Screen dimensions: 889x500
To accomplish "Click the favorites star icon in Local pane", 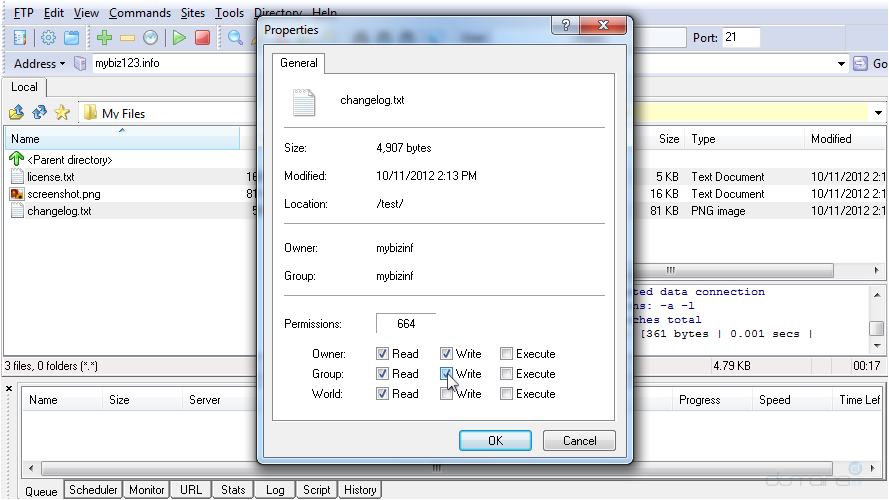I will 62,112.
